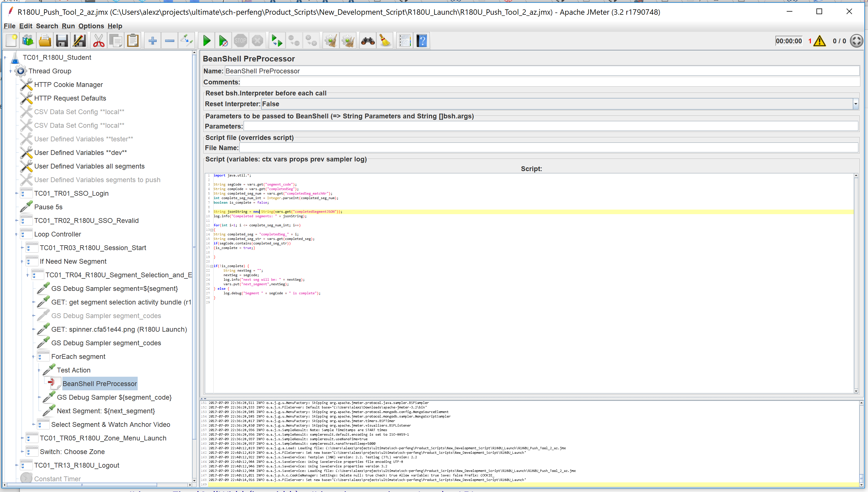Clear all results using the gear-and-broom icon
868x492 pixels.
tap(348, 40)
